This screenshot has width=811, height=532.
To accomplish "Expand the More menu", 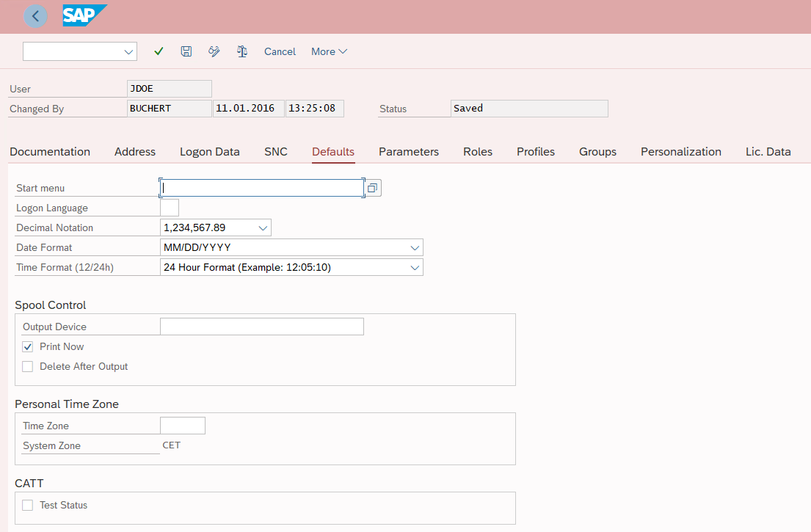I will point(329,51).
